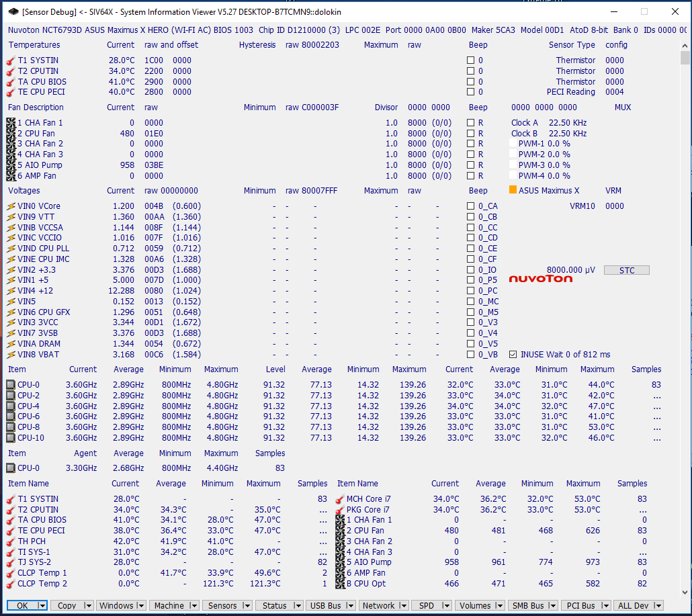Click the vertical scrollbar down arrow
692x616 pixels.
tap(685, 592)
